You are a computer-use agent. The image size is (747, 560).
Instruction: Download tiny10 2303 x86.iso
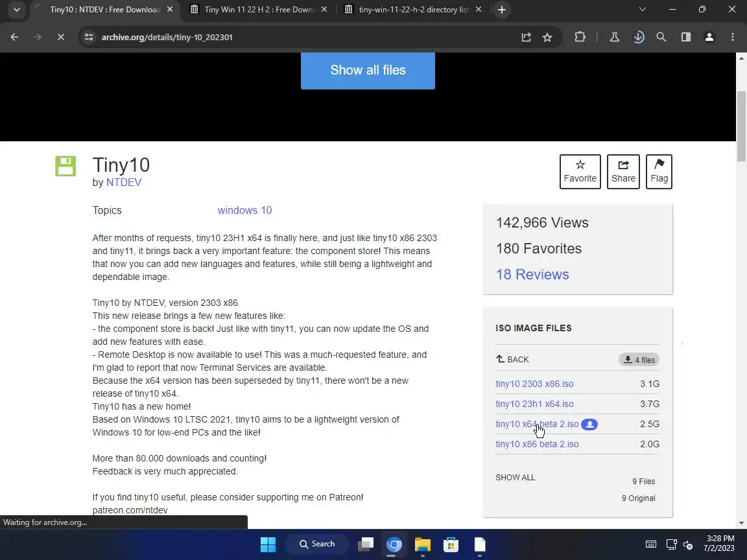point(534,384)
